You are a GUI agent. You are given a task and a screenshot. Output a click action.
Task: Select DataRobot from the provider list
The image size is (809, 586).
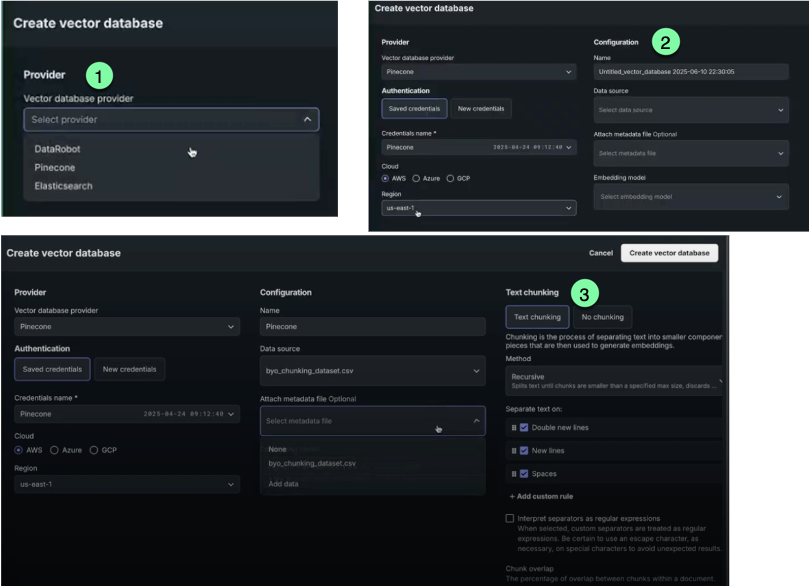coord(57,149)
